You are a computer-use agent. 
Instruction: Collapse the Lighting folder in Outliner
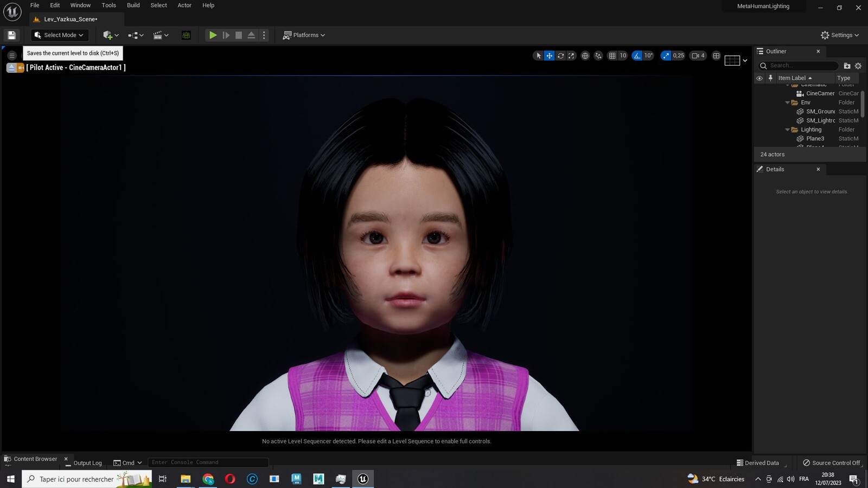[788, 130]
